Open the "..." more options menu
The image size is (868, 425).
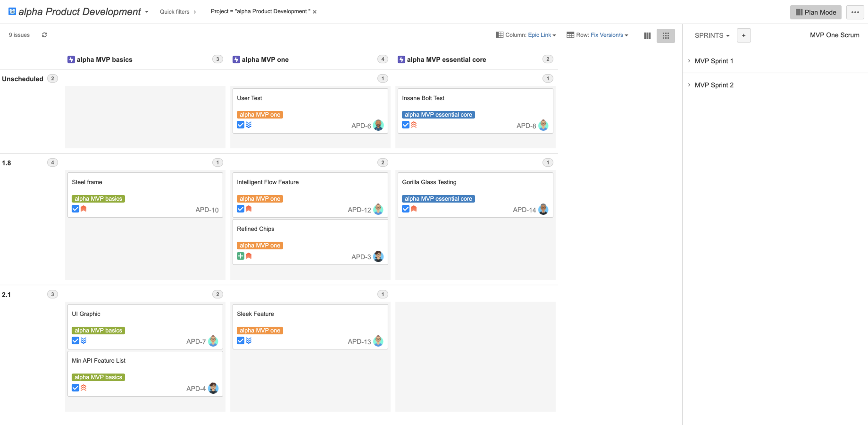coord(855,12)
